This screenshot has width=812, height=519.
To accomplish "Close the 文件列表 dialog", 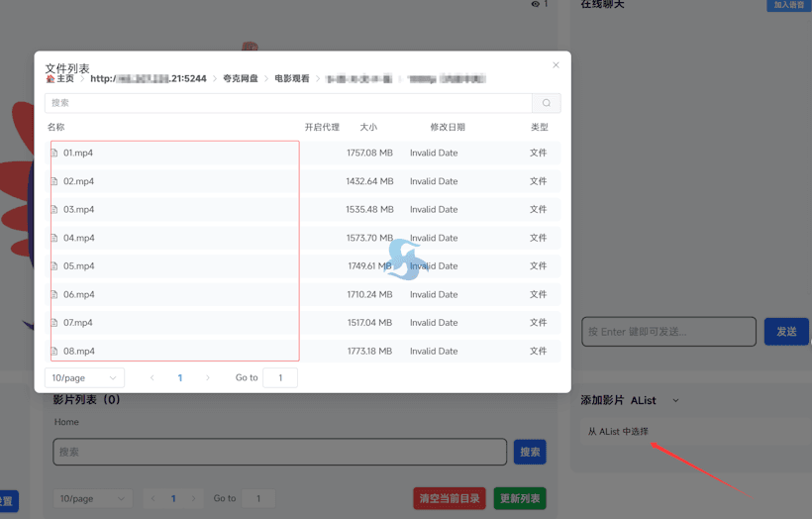I will click(x=556, y=64).
